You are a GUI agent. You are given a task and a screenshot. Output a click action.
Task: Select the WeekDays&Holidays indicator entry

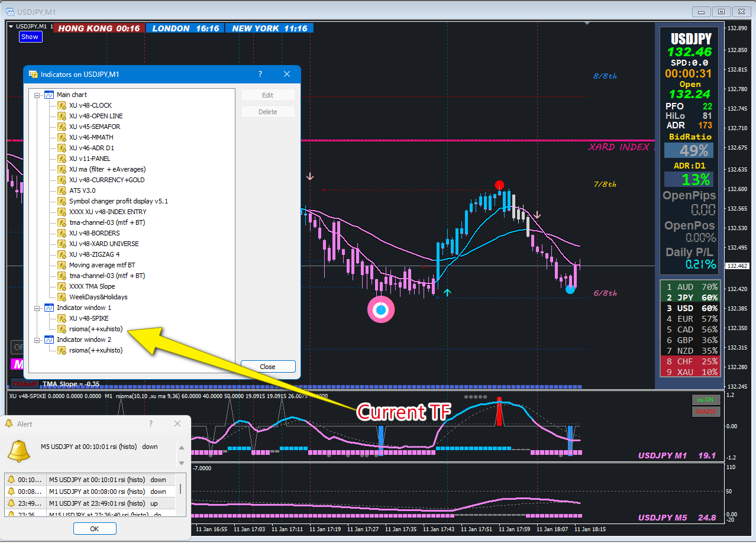click(x=98, y=297)
